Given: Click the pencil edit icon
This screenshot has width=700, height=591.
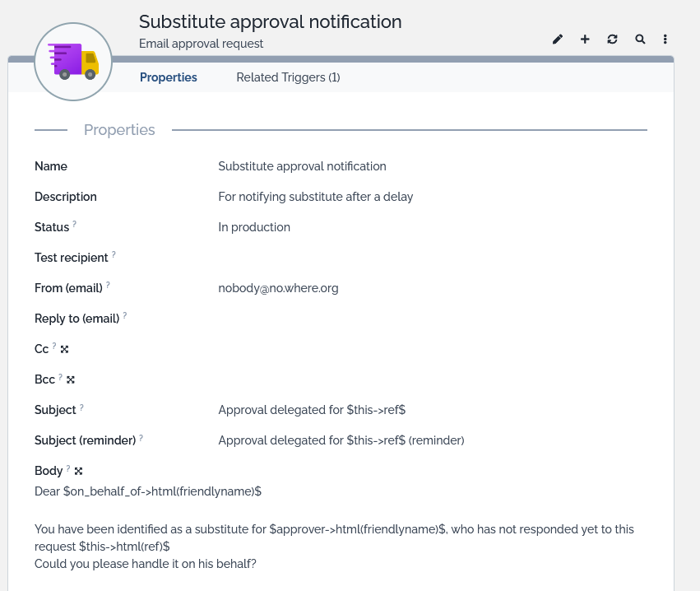Looking at the screenshot, I should 558,40.
